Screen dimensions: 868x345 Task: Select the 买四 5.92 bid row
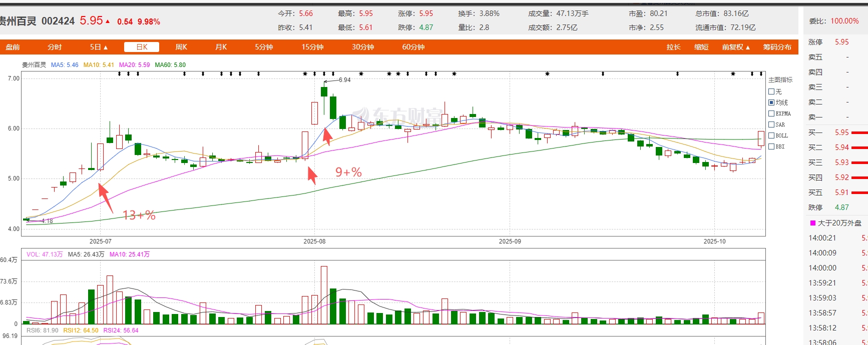pos(838,177)
